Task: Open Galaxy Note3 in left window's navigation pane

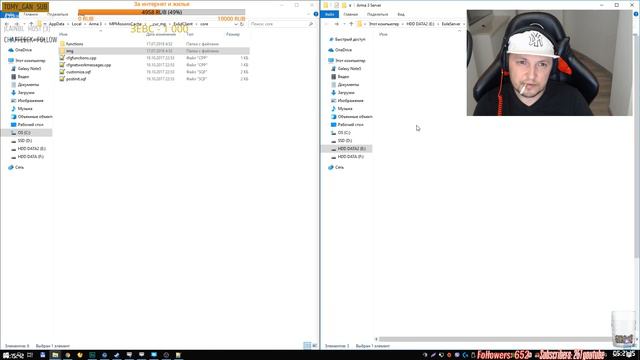Action: click(x=29, y=69)
